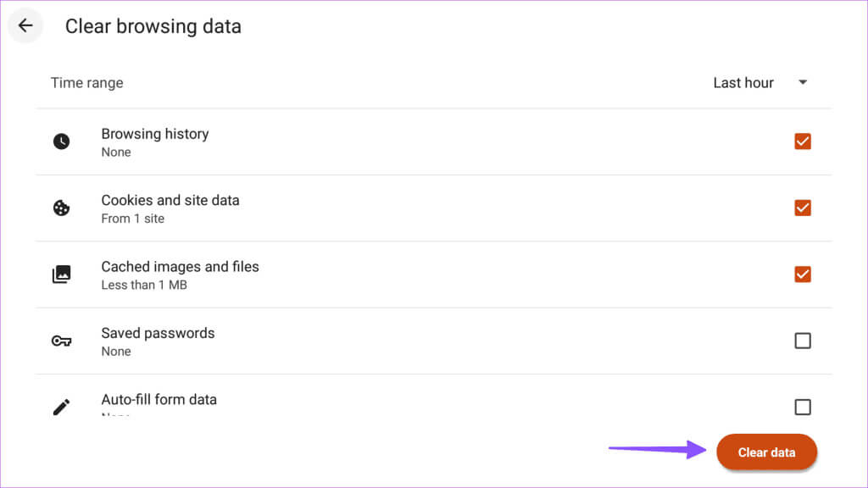868x488 pixels.
Task: Open the Last hour time range dropdown
Action: (760, 83)
